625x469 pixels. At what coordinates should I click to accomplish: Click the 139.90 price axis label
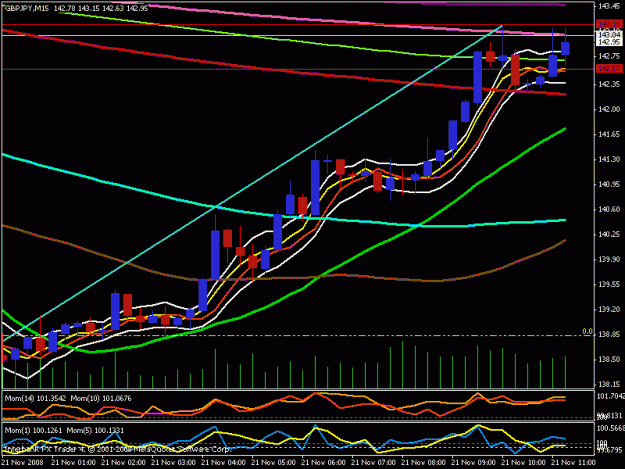(609, 259)
